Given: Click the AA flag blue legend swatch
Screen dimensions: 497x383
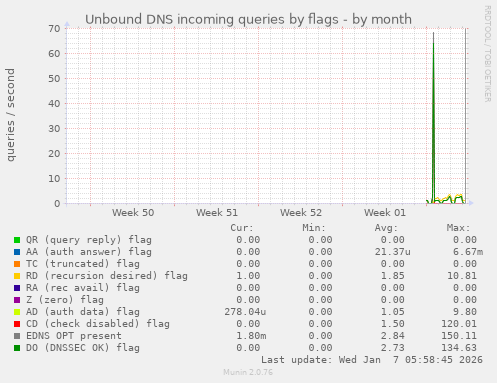Looking at the screenshot, I should pos(17,252).
